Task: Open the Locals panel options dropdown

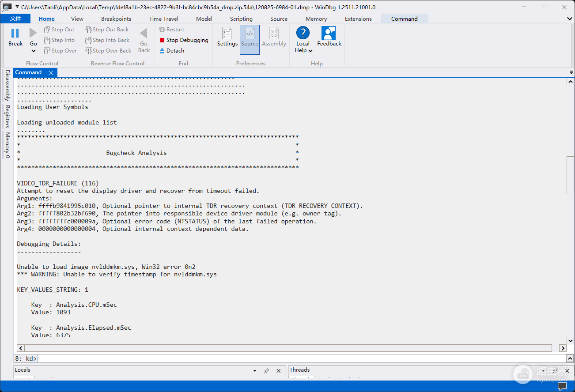Action: [255, 371]
